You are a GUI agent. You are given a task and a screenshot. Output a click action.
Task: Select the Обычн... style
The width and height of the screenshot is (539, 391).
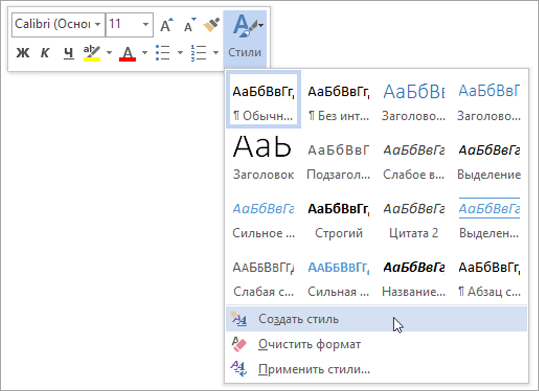pos(263,99)
